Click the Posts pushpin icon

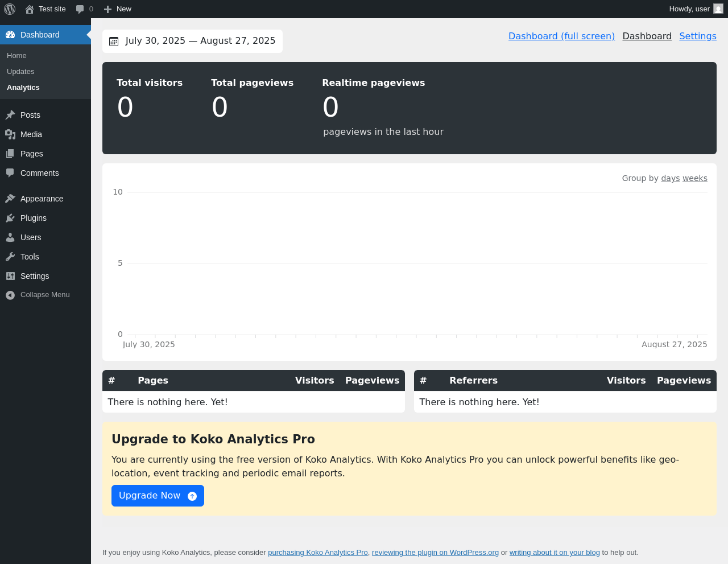(10, 115)
